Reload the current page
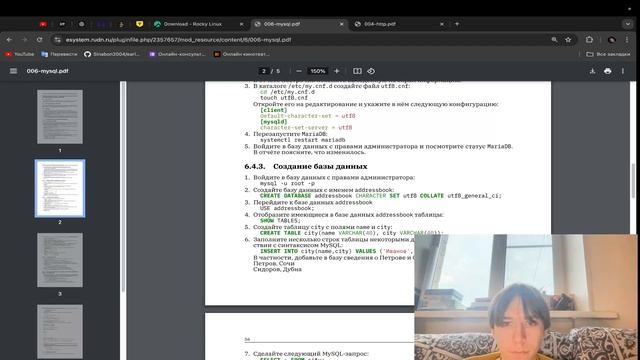This screenshot has height=360, width=640. click(x=39, y=40)
